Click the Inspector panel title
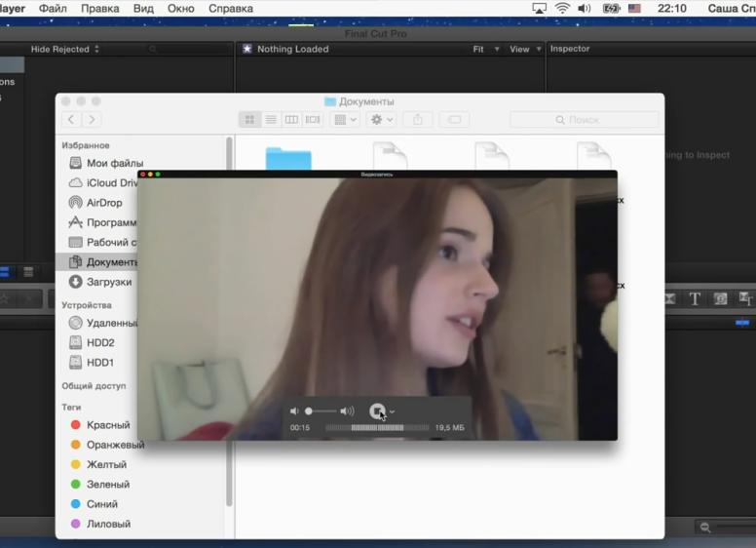This screenshot has height=548, width=756. [570, 49]
